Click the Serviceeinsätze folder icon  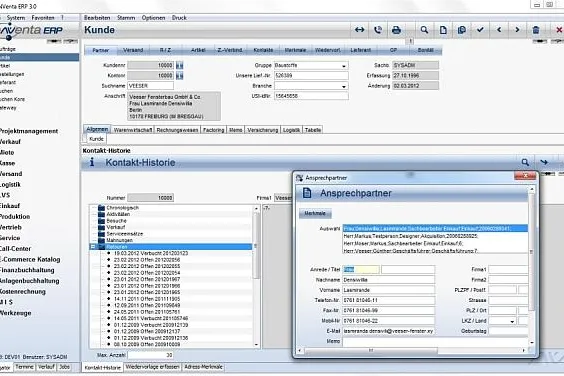[x=101, y=234]
